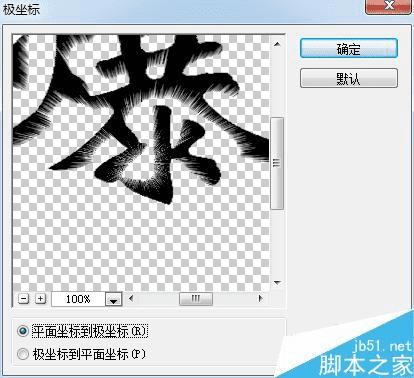Viewport: 414px width, 378px height.
Task: Click preview horizontal scrollbar left arrow
Action: tap(131, 298)
